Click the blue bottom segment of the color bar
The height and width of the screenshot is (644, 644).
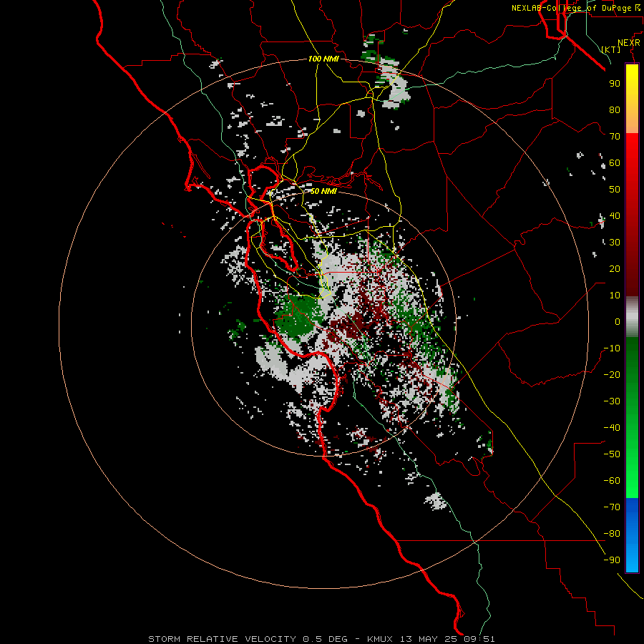pos(632,535)
